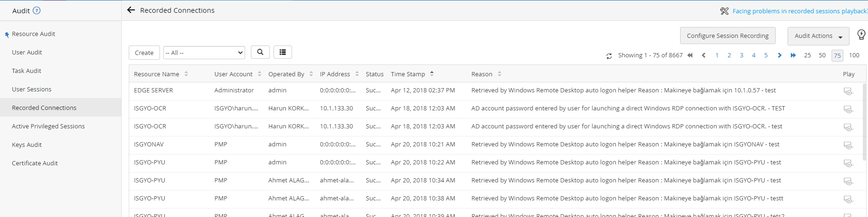Click the back arrow beside Recorded Connections
The image size is (868, 217).
(131, 10)
